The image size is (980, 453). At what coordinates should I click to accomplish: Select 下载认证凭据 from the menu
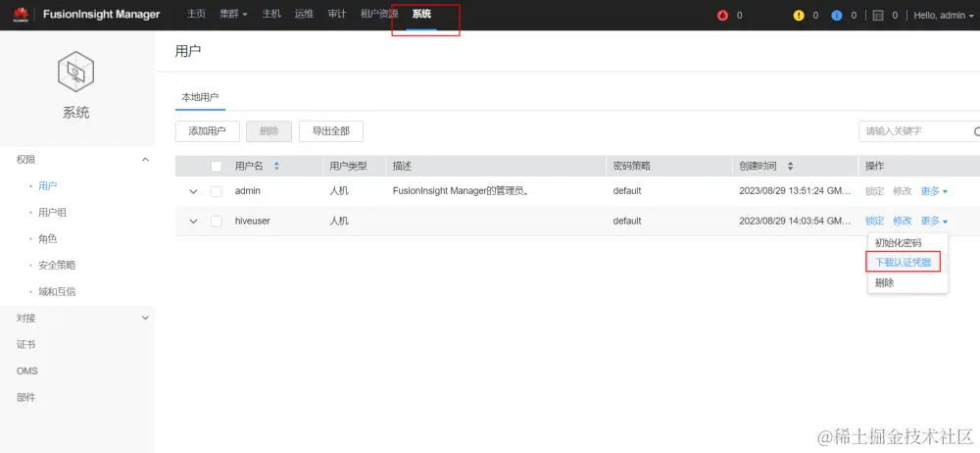coord(904,263)
